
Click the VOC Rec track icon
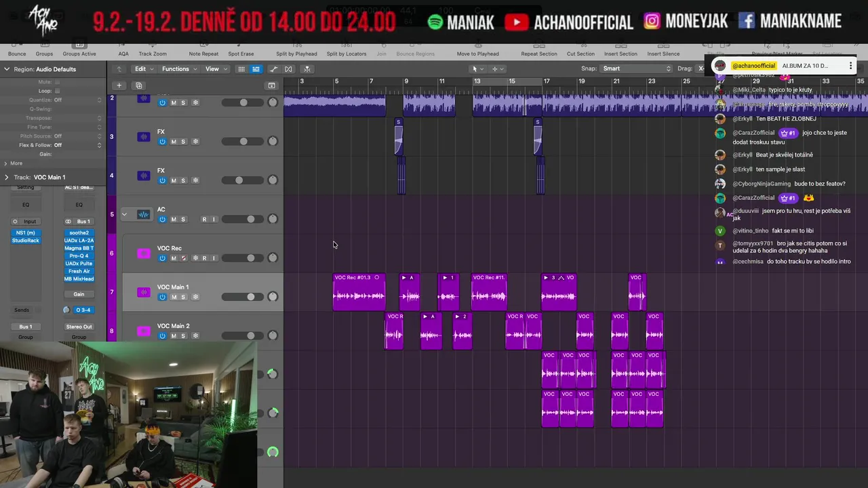pyautogui.click(x=143, y=253)
